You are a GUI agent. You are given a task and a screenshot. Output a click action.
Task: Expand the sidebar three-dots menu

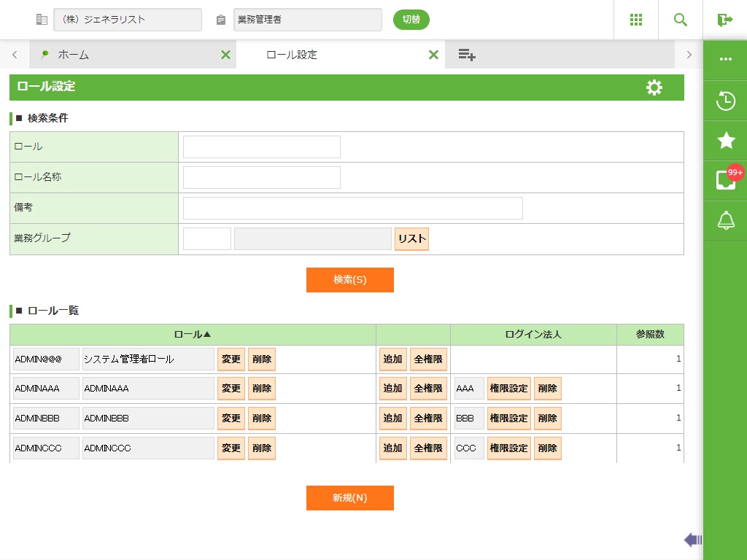click(725, 60)
